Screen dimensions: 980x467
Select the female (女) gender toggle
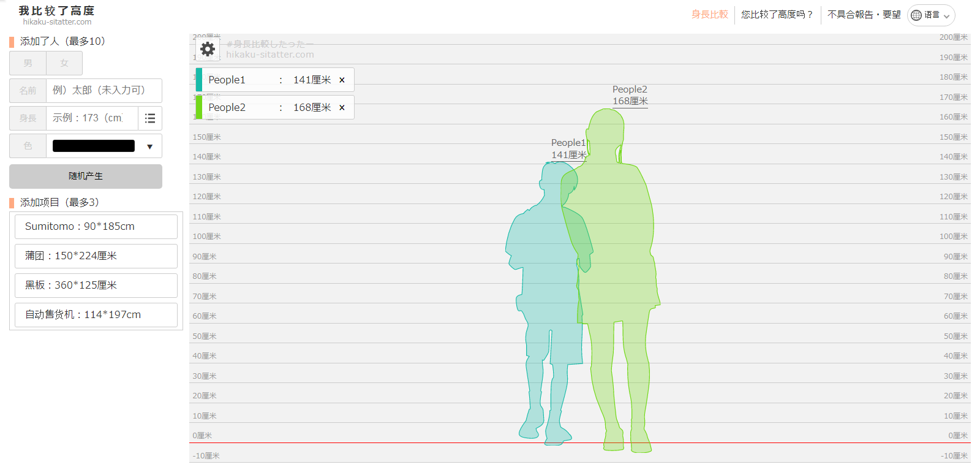(x=64, y=63)
